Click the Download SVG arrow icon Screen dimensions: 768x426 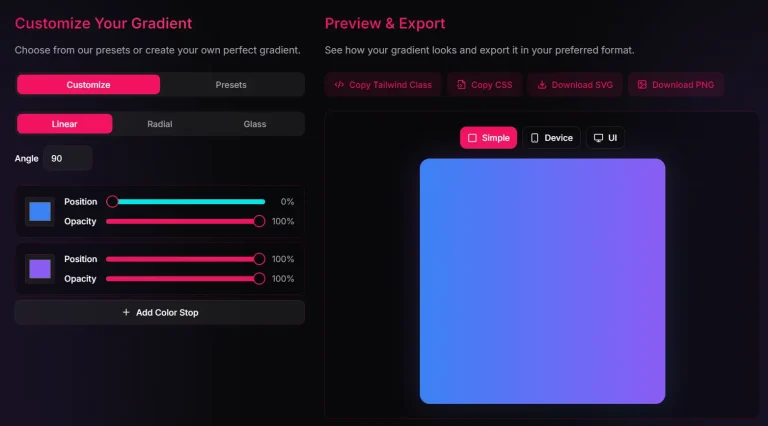[x=541, y=85]
